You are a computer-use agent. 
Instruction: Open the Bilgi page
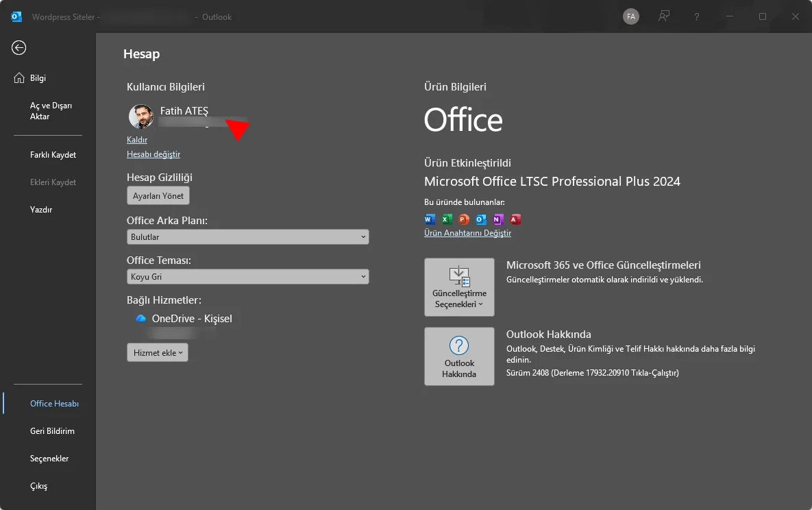pos(38,77)
